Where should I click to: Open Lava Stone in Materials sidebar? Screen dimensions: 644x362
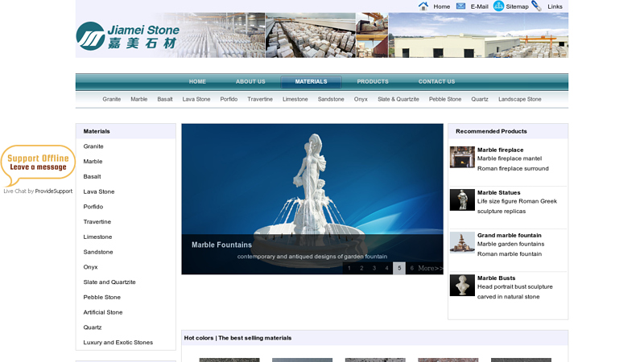[x=98, y=191]
